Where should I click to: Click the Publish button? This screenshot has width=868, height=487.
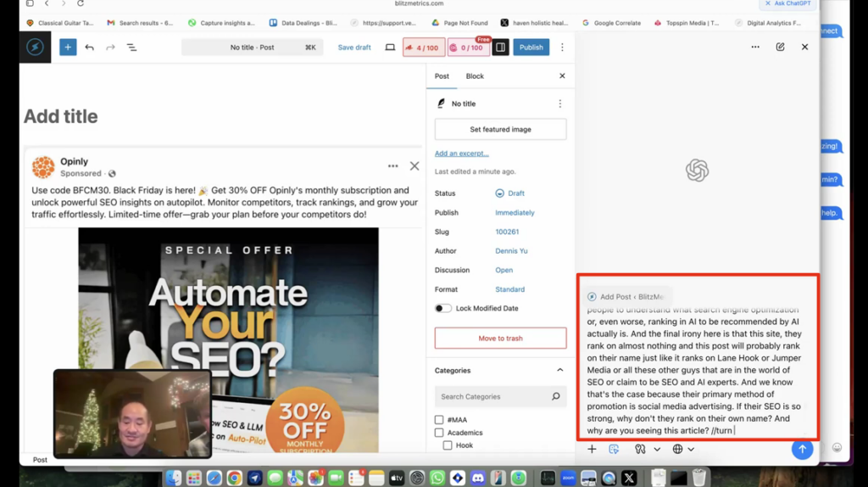[531, 48]
